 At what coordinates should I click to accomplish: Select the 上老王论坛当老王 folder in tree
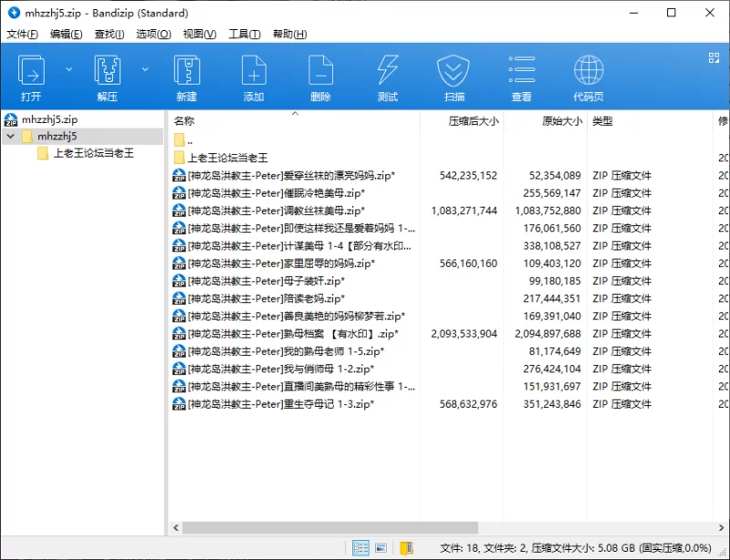tap(93, 153)
